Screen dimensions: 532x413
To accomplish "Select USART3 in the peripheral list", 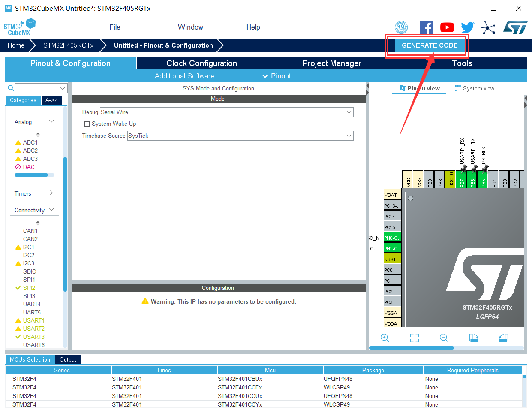I will [x=33, y=337].
